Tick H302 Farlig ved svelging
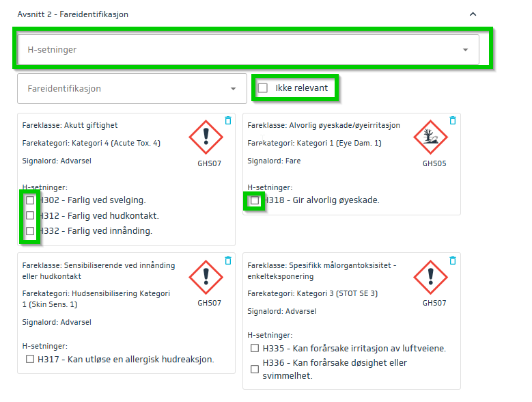Screen dimensions: 532x402 (x=30, y=200)
